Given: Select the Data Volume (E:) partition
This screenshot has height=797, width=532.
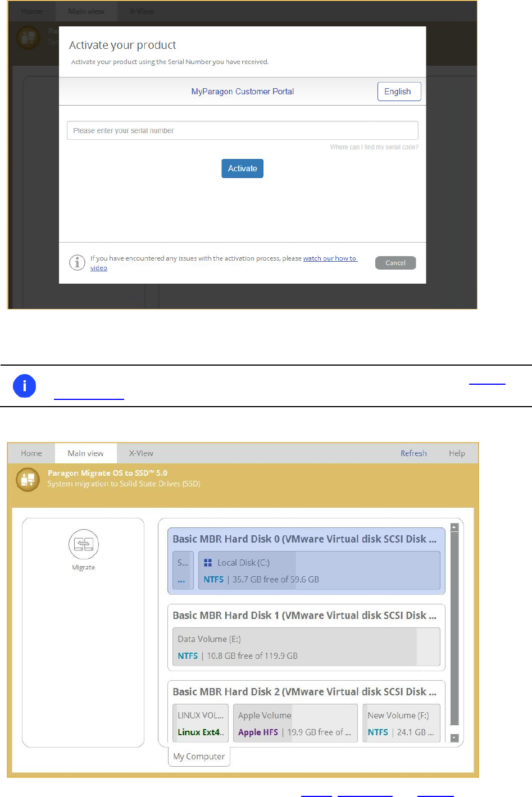Looking at the screenshot, I should coord(306,646).
